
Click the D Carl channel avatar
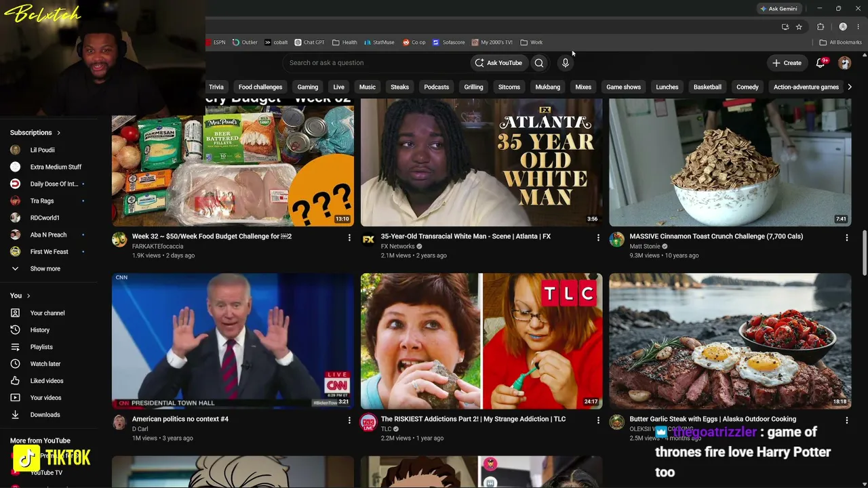119,423
